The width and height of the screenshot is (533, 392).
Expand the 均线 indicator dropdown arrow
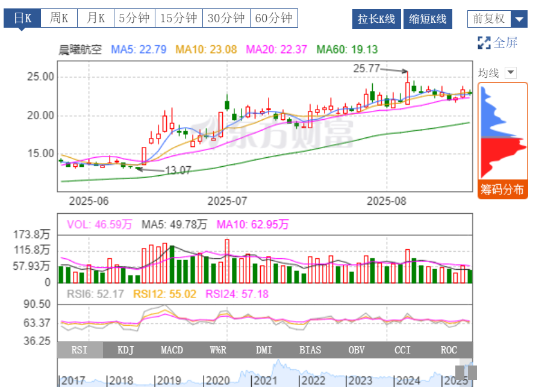[511, 73]
